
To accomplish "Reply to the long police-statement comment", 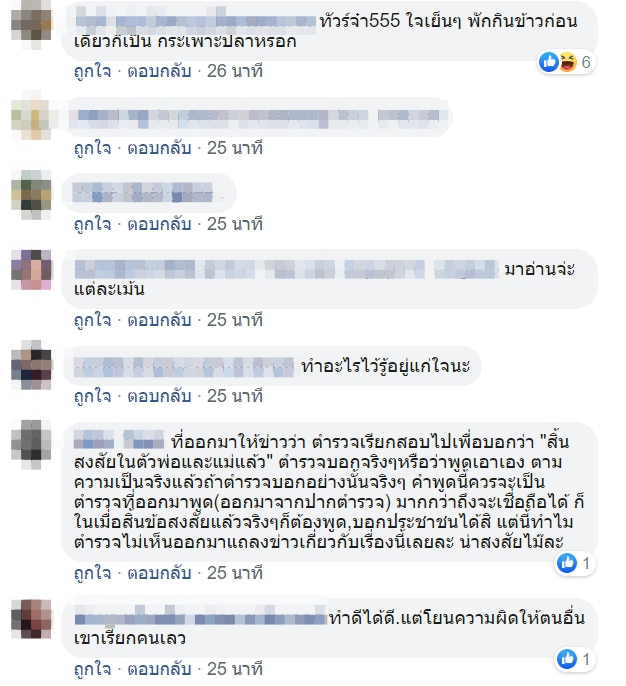I will (159, 573).
